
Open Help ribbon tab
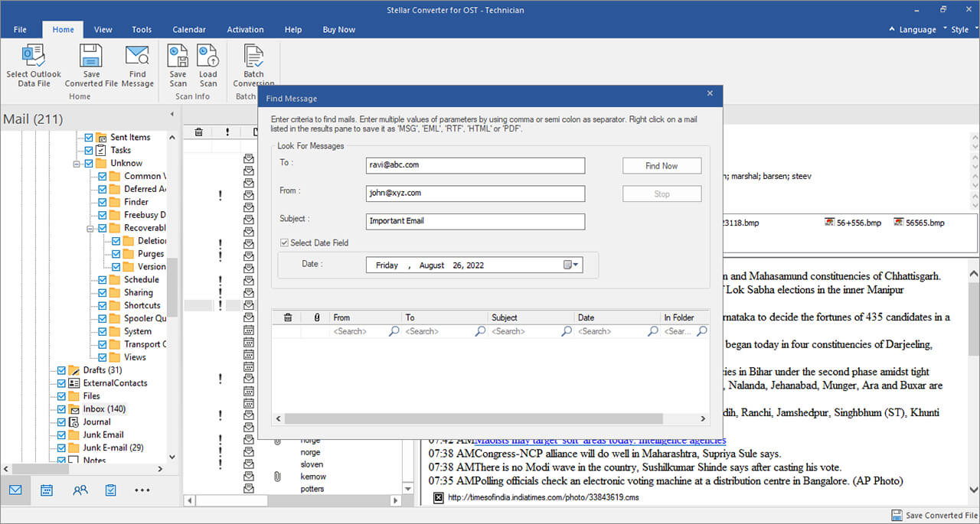pyautogui.click(x=293, y=30)
